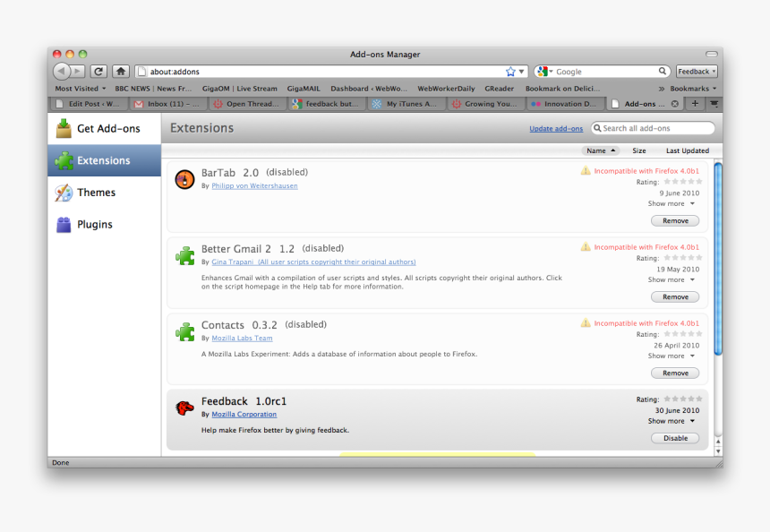Open a new tab with the plus button

click(x=695, y=104)
